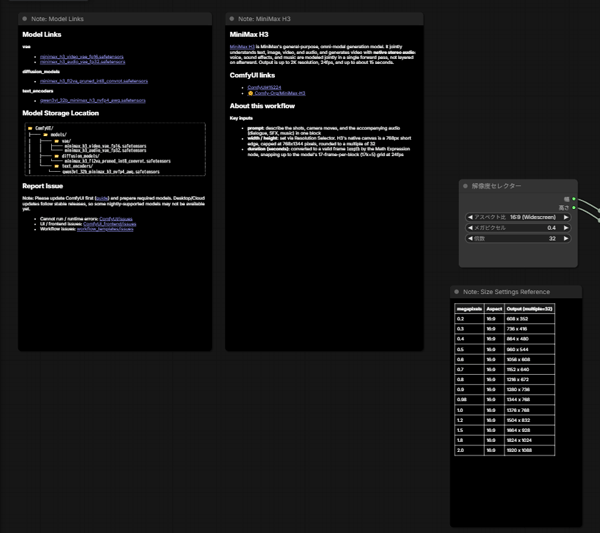Screen dimensions: 600x533
Task: Open the text_encoders qwen3vl safetensors link
Action: [x=93, y=100]
